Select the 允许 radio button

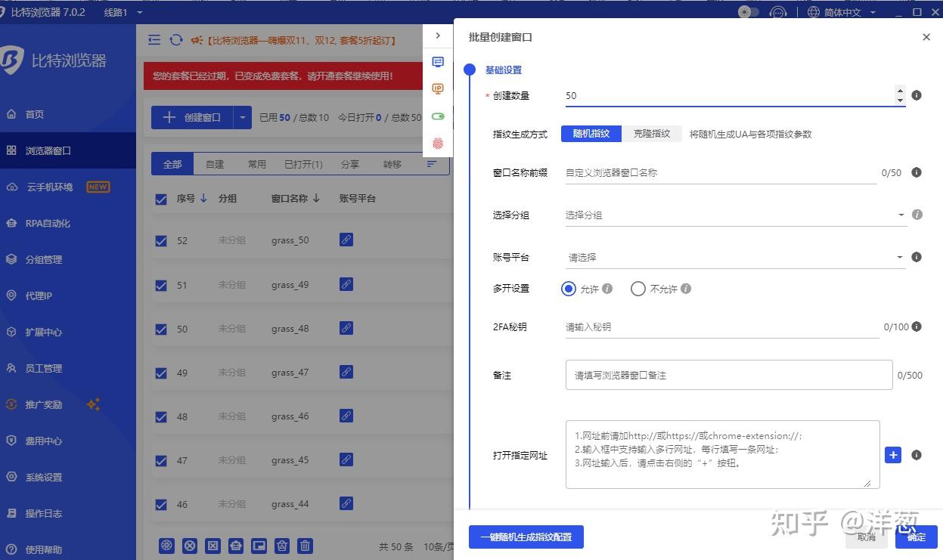coord(569,289)
